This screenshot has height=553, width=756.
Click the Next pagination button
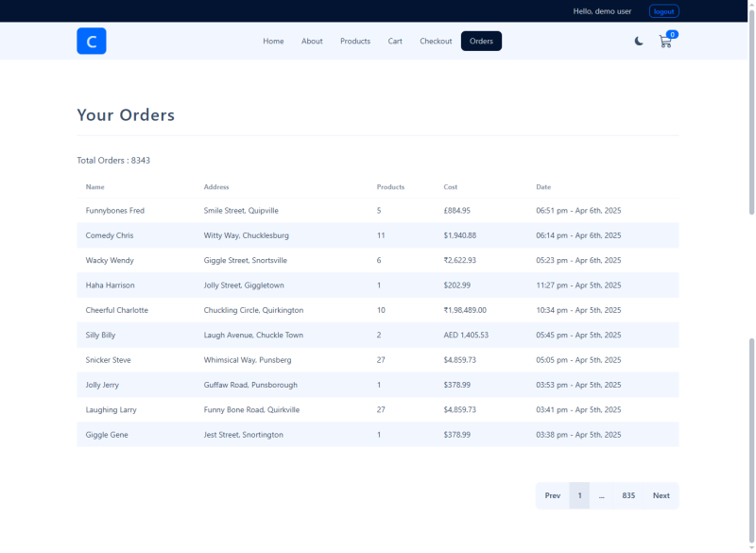[661, 495]
